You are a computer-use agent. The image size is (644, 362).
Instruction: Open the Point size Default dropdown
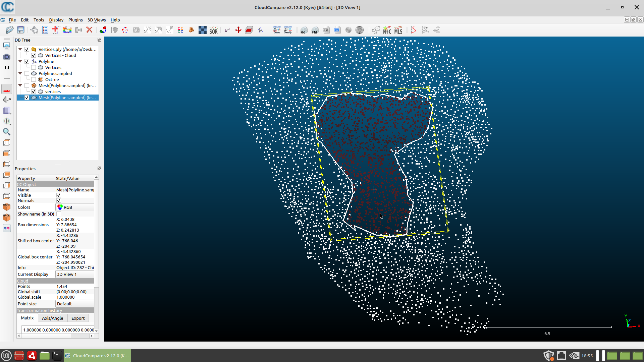74,304
